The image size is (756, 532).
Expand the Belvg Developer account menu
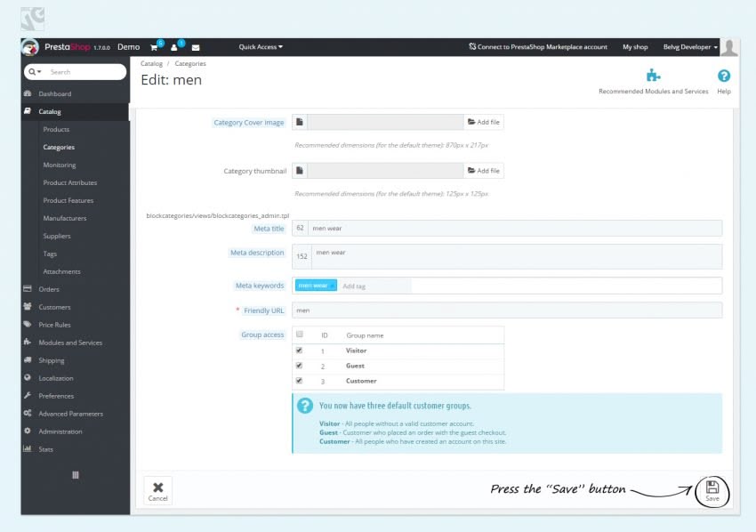(x=690, y=47)
